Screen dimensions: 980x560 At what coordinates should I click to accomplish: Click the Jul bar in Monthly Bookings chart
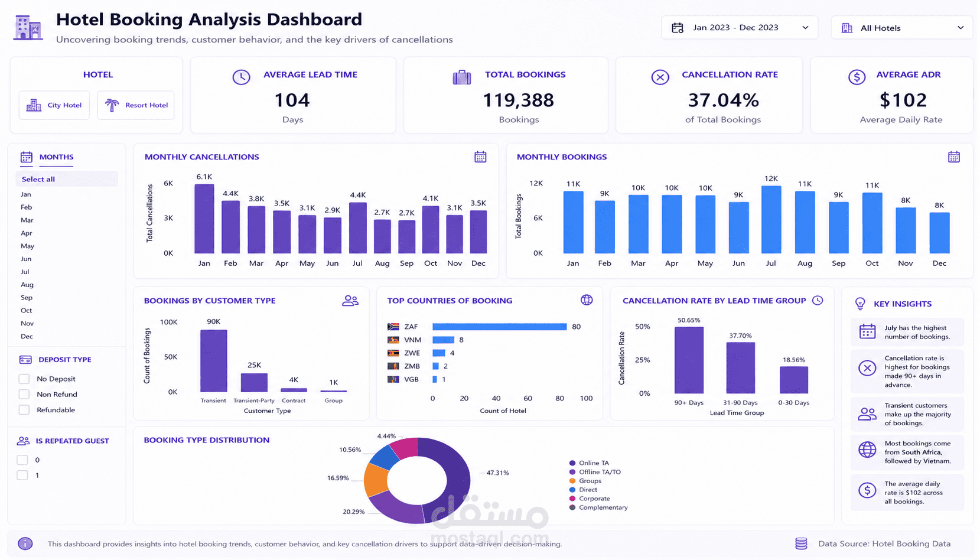(x=771, y=219)
